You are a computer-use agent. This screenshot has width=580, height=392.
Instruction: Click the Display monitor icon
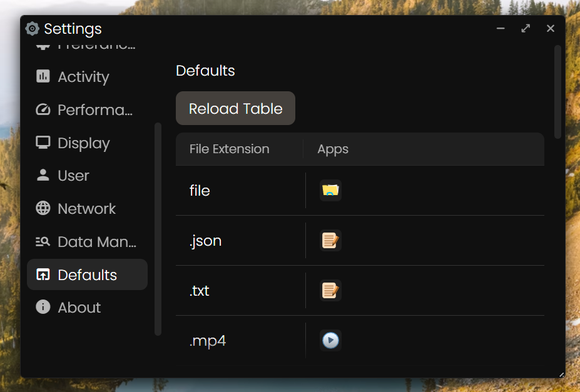[x=43, y=143]
